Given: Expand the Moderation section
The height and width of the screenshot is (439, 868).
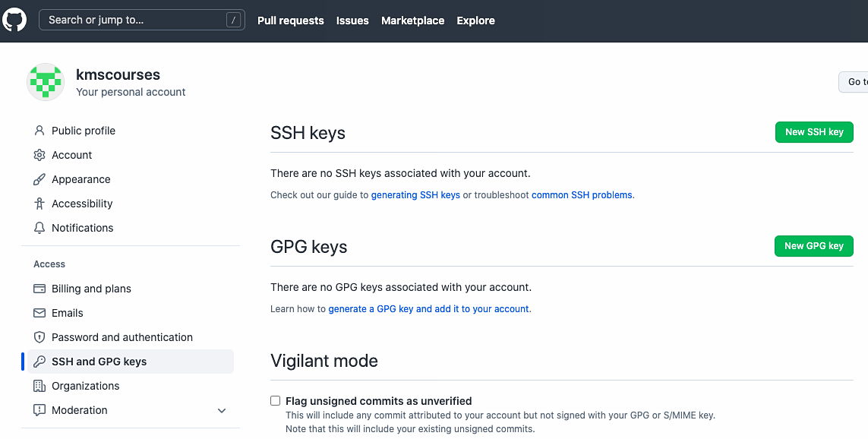Looking at the screenshot, I should tap(221, 410).
